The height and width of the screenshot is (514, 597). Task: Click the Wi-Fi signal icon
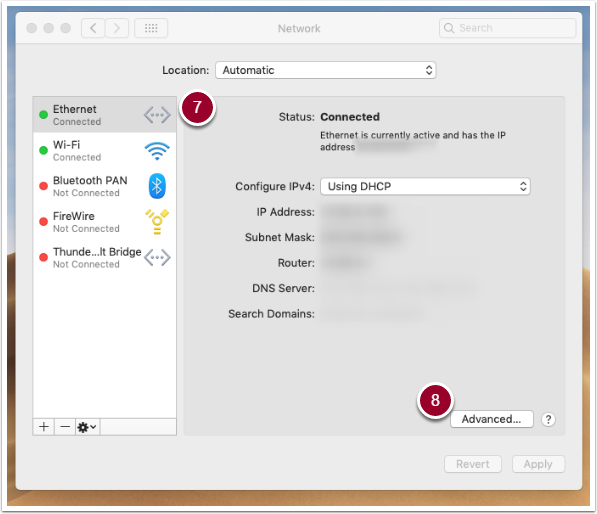[x=157, y=151]
